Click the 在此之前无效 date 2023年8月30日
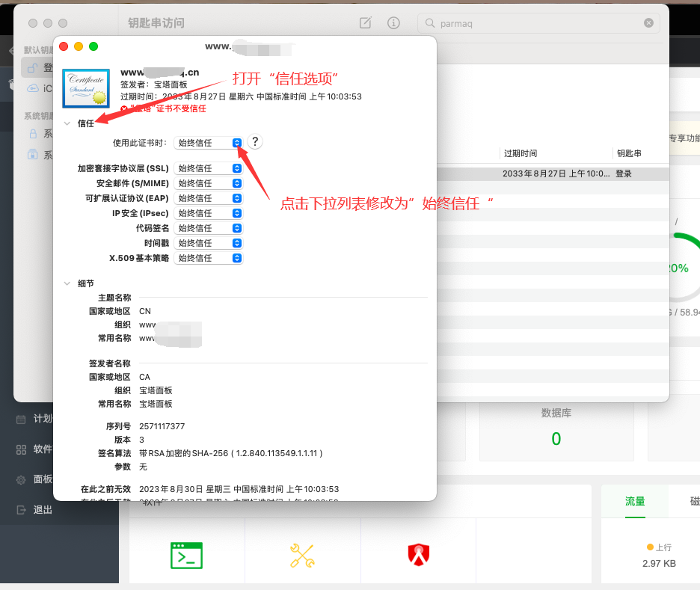Image resolution: width=700 pixels, height=590 pixels. tap(239, 489)
